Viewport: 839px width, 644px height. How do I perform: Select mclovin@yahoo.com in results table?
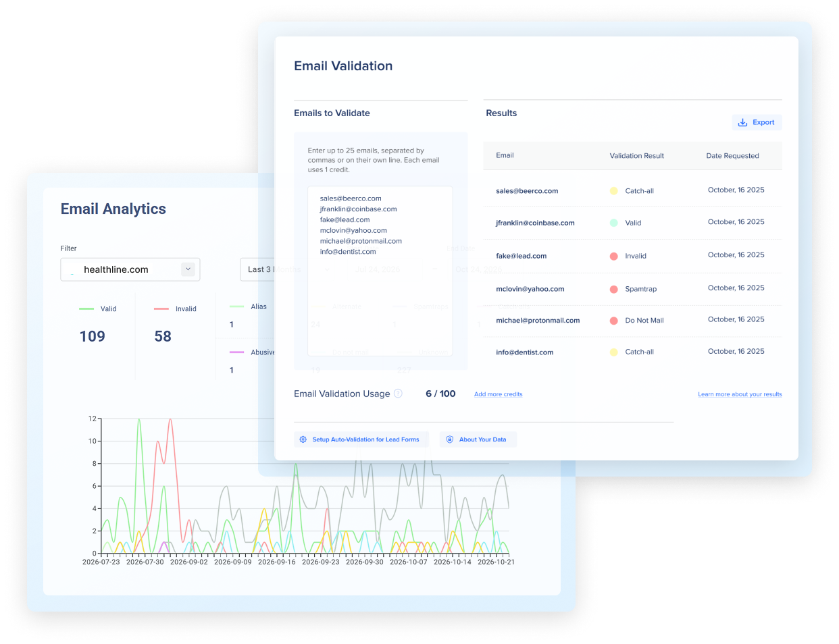[530, 289]
